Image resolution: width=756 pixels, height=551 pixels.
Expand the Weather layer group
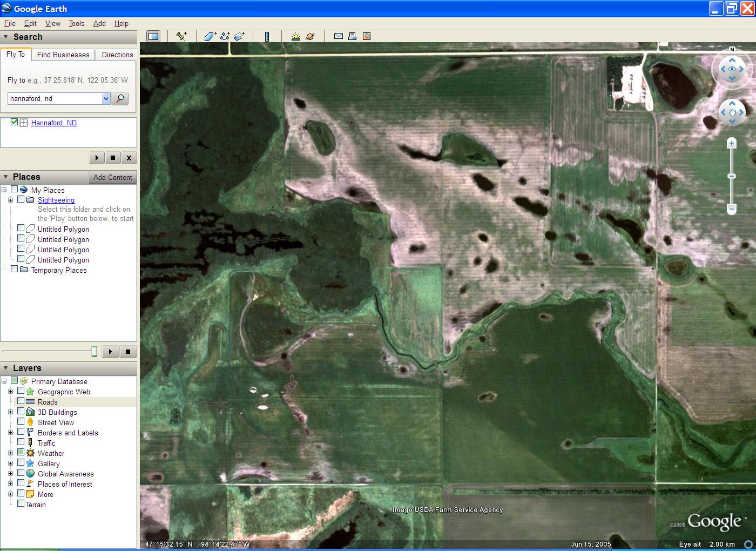(10, 453)
